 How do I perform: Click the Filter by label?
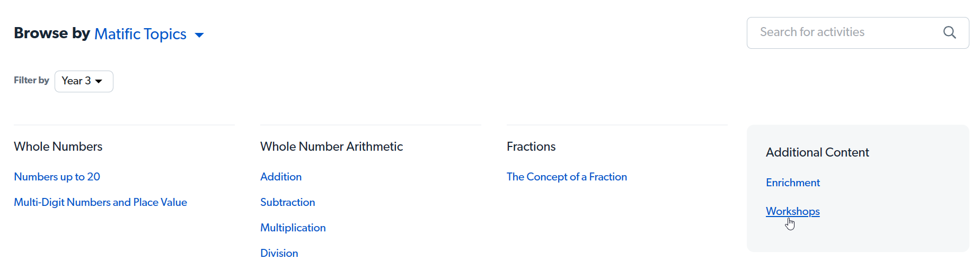pos(31,80)
